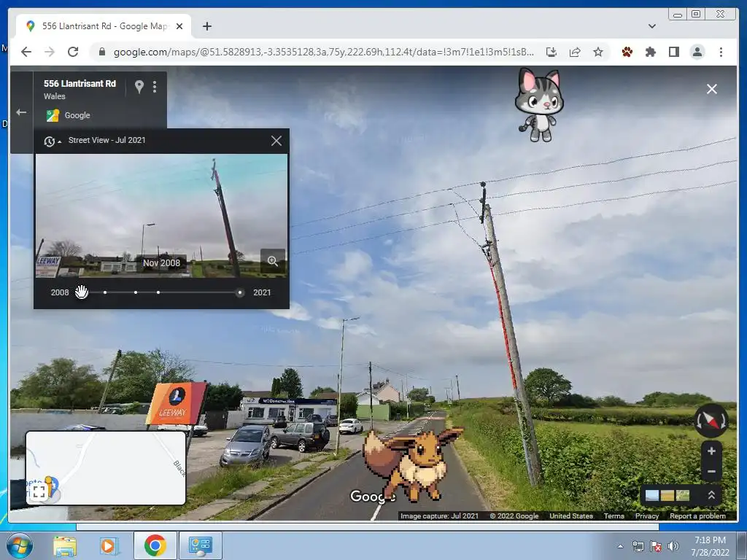The image size is (747, 560).
Task: Select the 2008 handle on timeline slider
Action: pyautogui.click(x=81, y=292)
